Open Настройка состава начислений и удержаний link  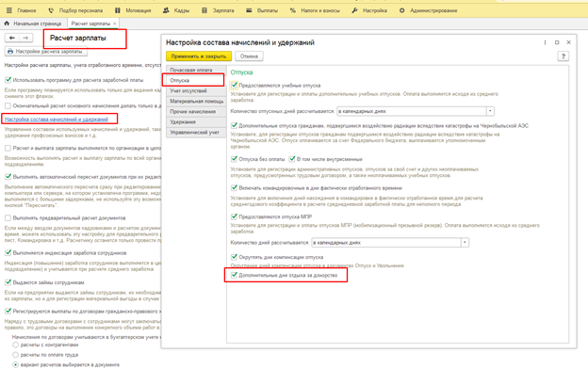point(57,120)
